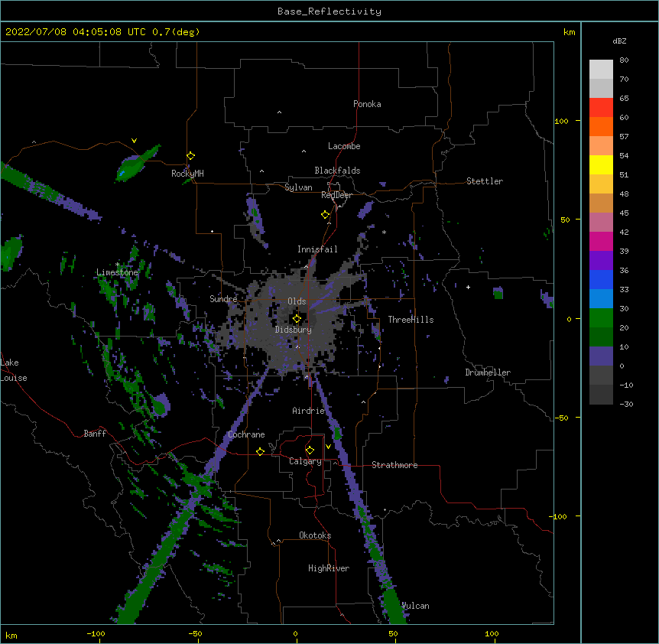Pick the purple 36-39 dBZ legend swatch
The height and width of the screenshot is (644, 659).
point(601,261)
